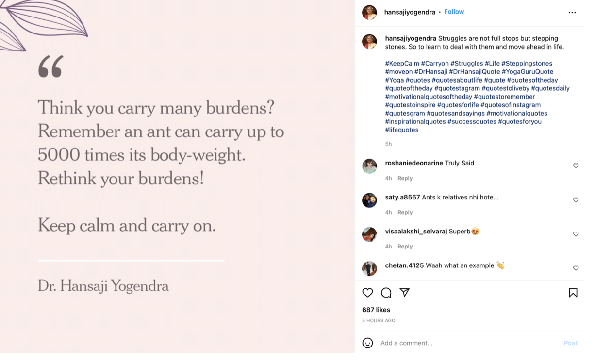Save the post with the bookmark icon

[573, 293]
